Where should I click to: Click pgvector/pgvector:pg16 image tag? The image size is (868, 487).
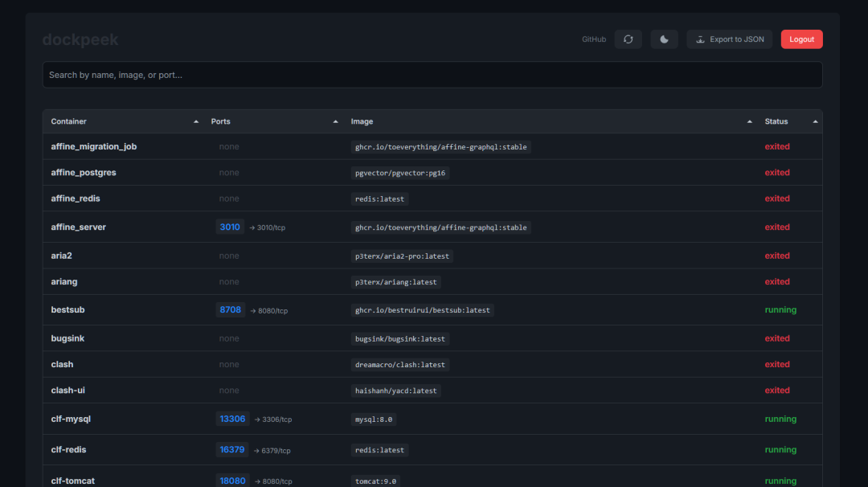point(400,173)
